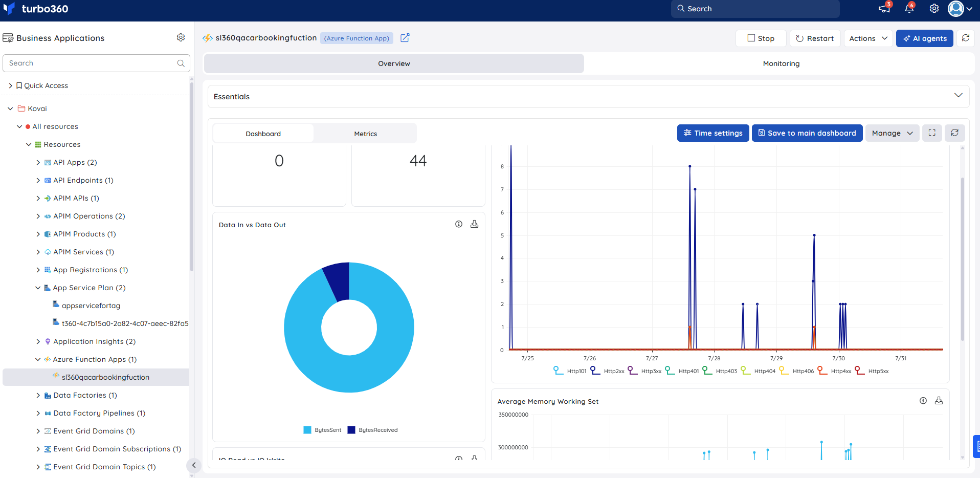Collapse the All resources node
980x478 pixels.
point(19,126)
